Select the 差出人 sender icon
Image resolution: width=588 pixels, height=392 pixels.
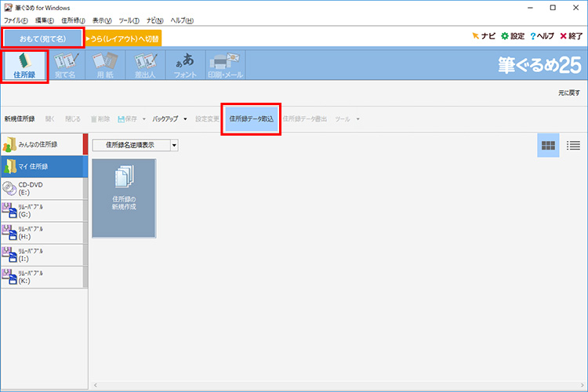143,66
